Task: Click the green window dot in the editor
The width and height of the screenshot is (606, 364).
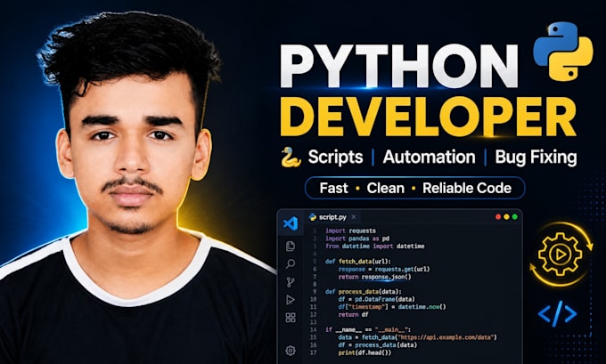Action: point(514,217)
